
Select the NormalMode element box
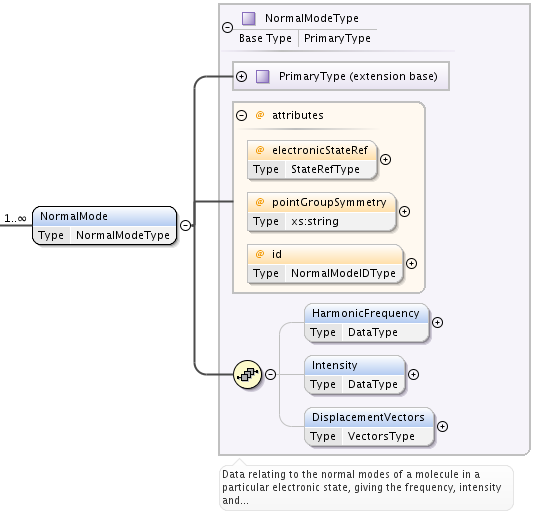[x=105, y=225]
